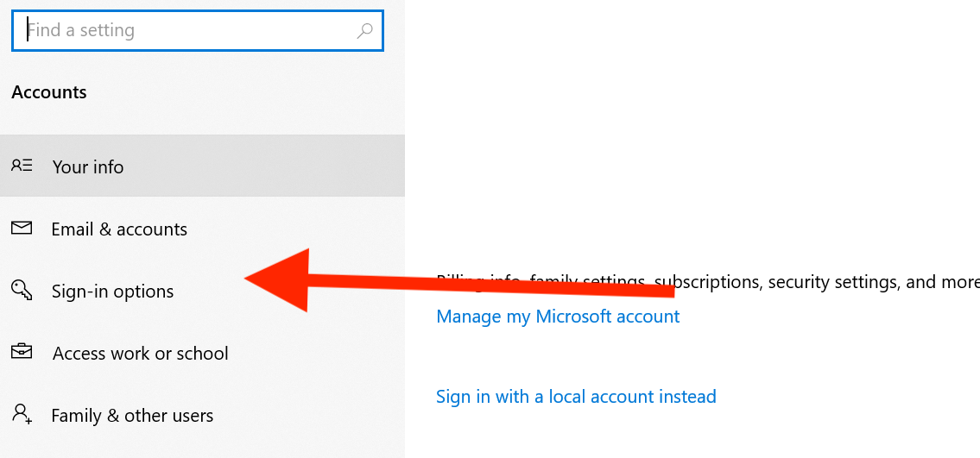The height and width of the screenshot is (458, 980).
Task: Click the Access work or school briefcase icon
Action: click(22, 352)
